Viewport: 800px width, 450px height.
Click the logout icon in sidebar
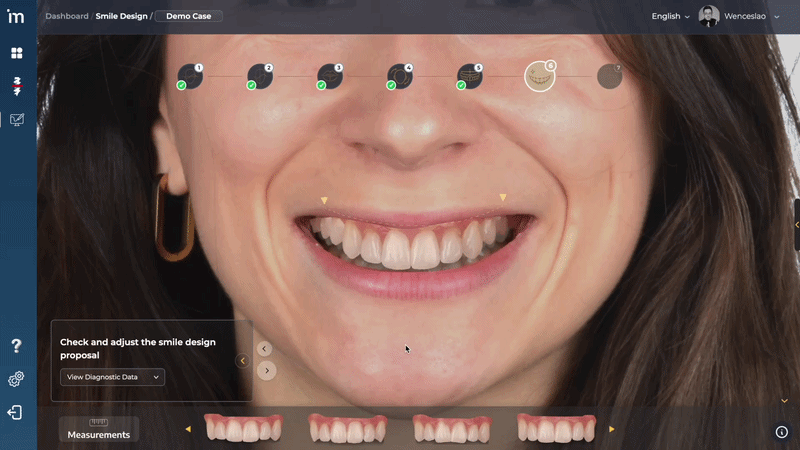coord(17,412)
